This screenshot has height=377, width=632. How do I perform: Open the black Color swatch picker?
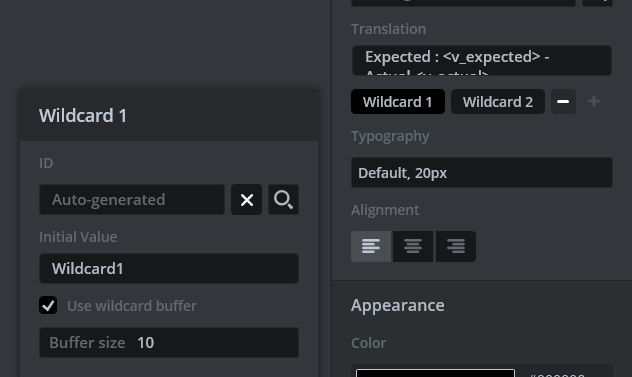coord(435,373)
